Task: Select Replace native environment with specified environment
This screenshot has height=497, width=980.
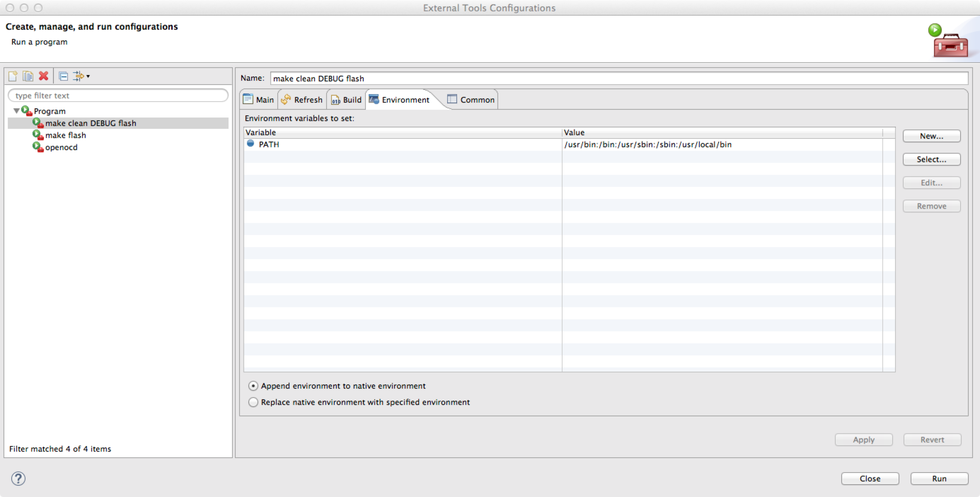Action: [x=253, y=402]
